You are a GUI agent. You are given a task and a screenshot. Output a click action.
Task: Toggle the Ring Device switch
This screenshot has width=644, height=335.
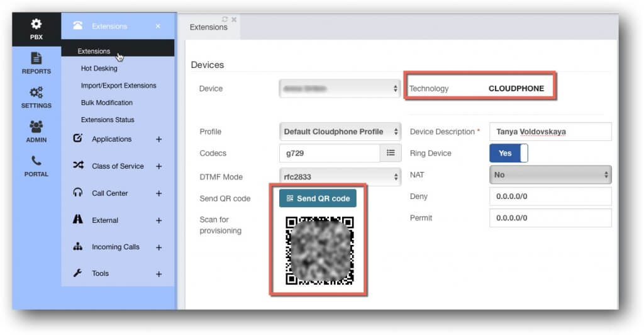click(508, 153)
